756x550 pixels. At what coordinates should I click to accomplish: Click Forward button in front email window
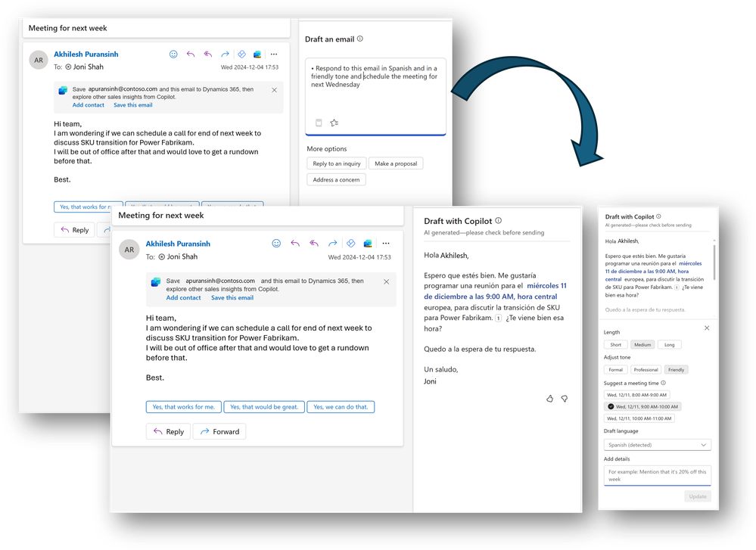[219, 431]
